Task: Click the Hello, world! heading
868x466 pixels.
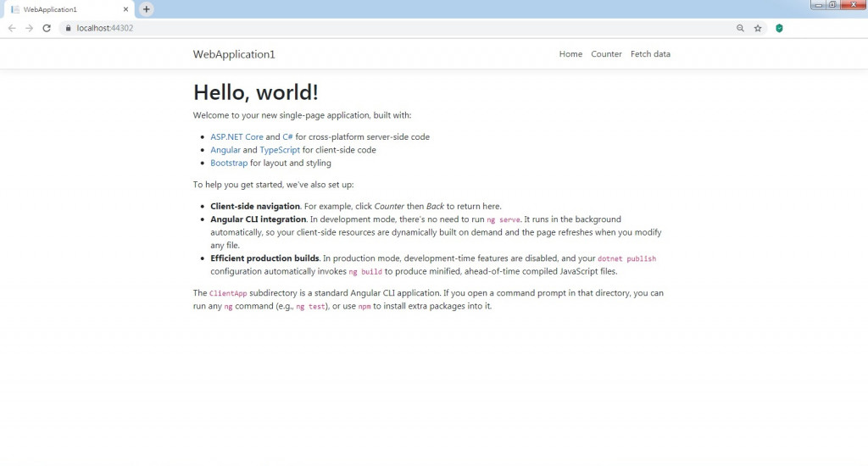Action: [x=256, y=92]
